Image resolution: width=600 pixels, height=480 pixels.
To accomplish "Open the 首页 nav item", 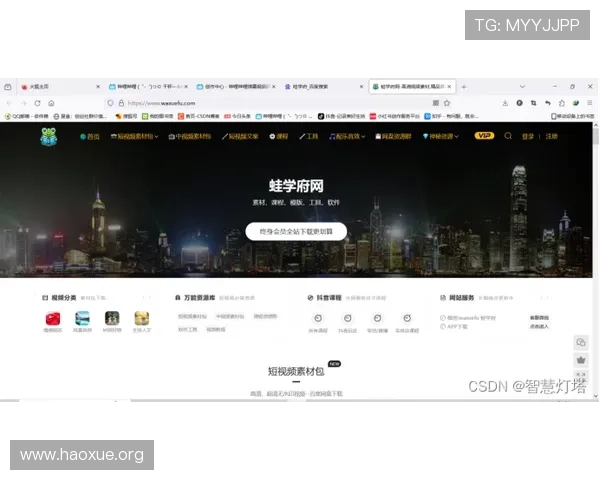I will pos(90,137).
